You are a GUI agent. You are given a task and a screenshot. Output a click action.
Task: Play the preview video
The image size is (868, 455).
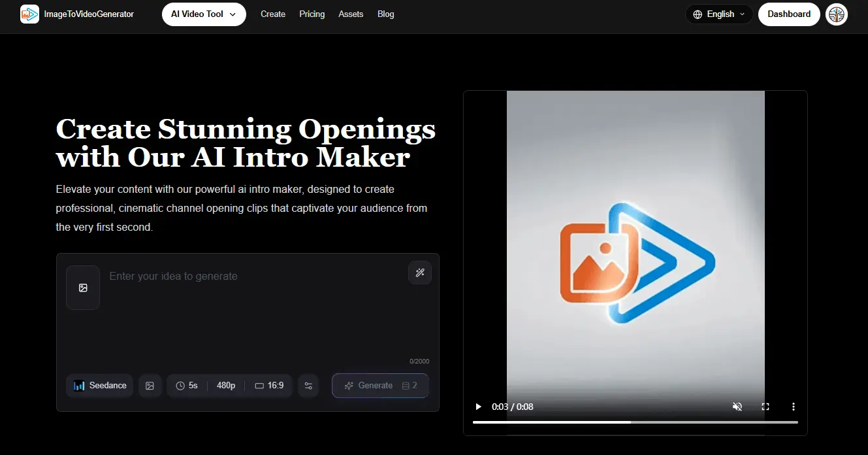(478, 407)
